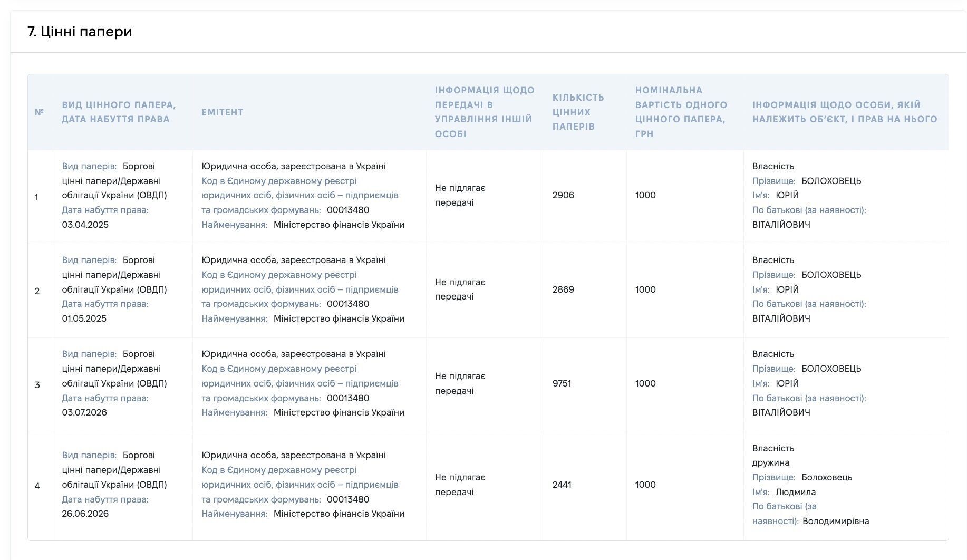Click row number 4 in the table

click(x=37, y=486)
